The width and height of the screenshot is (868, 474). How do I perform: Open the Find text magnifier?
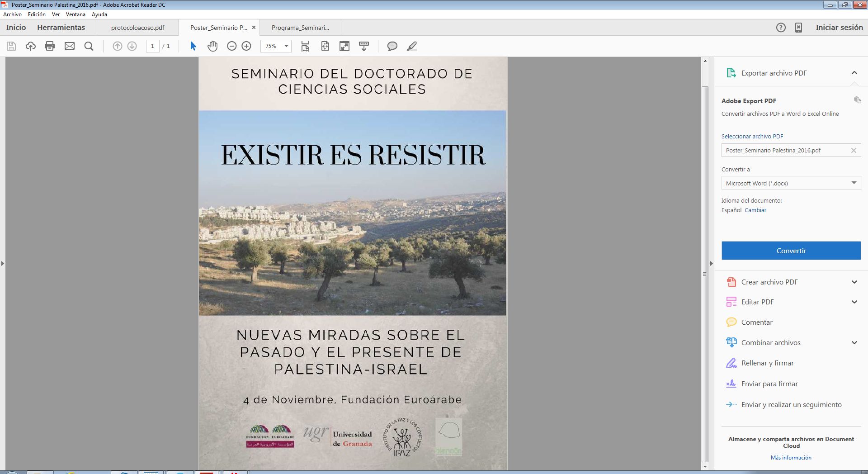[89, 46]
